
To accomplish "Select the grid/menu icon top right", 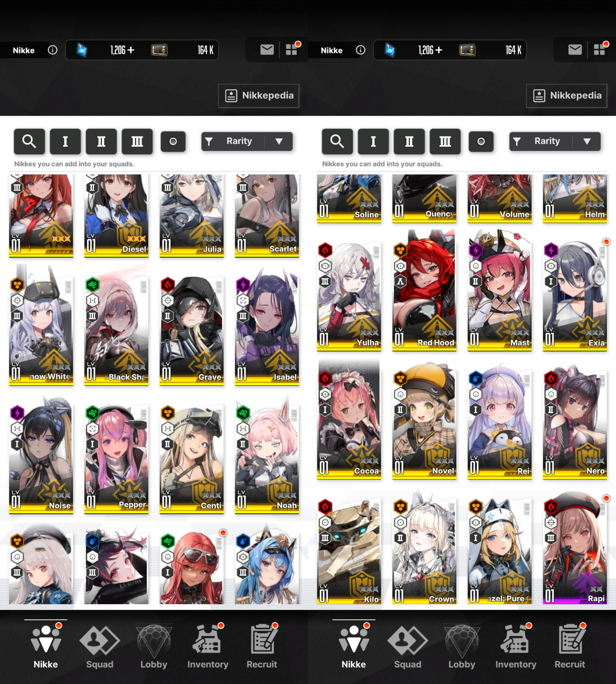I will (601, 51).
